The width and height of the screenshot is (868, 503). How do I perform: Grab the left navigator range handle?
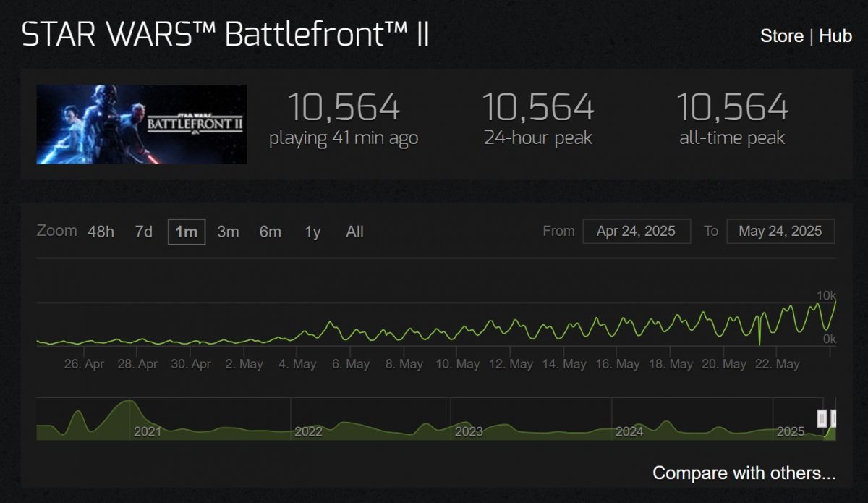(x=822, y=418)
